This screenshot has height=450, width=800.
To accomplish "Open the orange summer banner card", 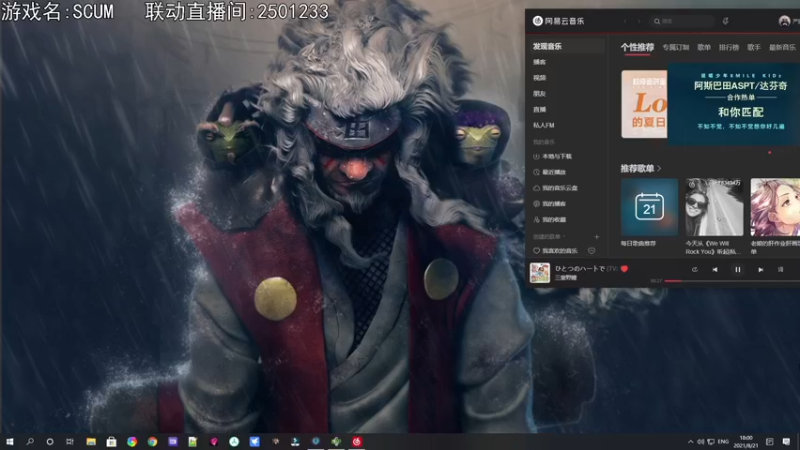I will pos(644,104).
